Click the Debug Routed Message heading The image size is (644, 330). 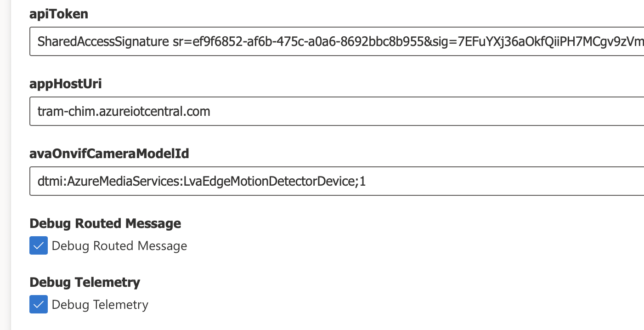click(x=105, y=223)
